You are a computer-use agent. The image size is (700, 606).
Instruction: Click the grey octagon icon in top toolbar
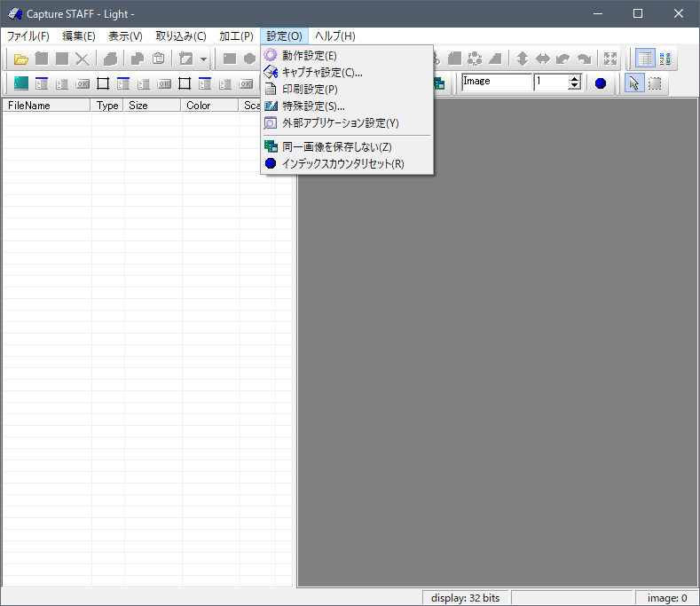(250, 59)
